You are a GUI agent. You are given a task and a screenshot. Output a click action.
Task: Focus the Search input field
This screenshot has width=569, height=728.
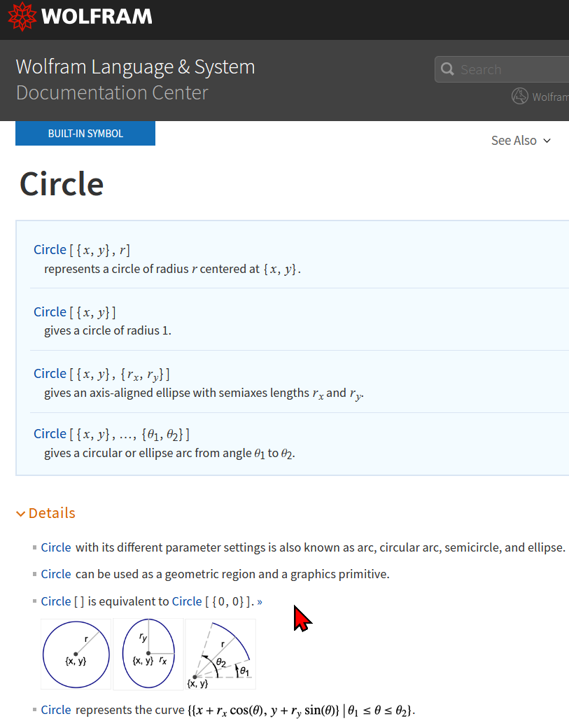coord(510,69)
